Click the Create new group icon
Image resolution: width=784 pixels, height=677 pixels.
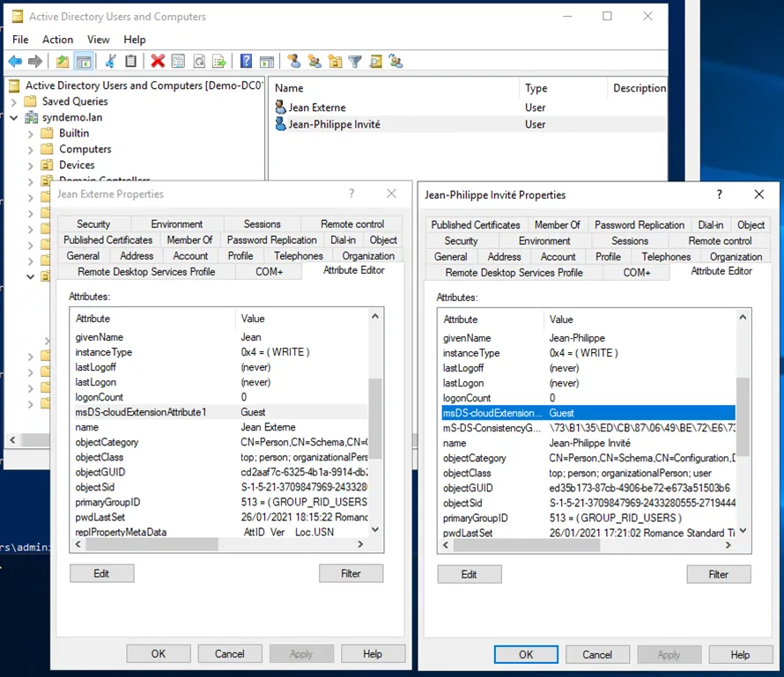tap(314, 61)
